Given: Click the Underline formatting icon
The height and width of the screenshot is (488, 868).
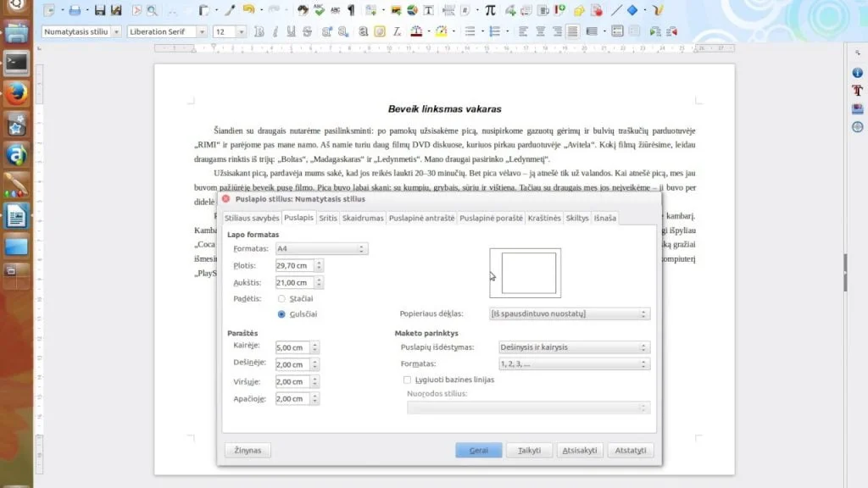Looking at the screenshot, I should tap(291, 31).
